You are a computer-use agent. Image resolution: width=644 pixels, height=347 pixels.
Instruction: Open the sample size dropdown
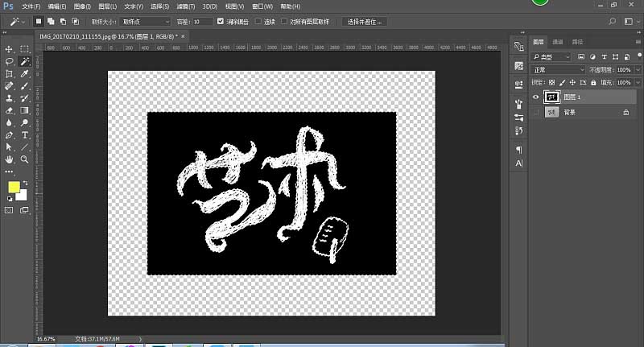(x=146, y=22)
